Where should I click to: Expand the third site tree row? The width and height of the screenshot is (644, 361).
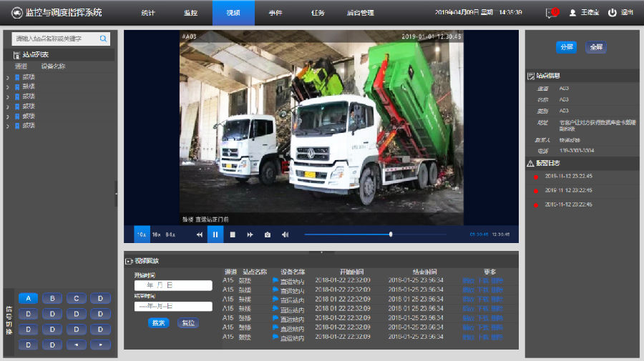[x=8, y=97]
